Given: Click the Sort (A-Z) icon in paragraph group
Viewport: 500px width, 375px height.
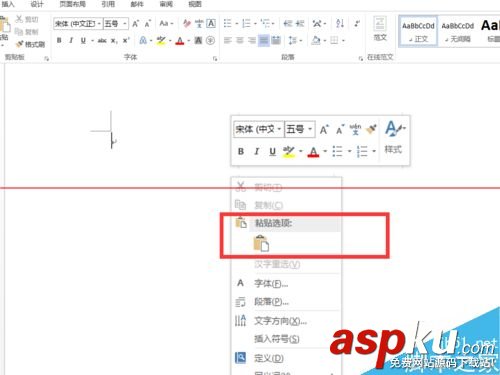Looking at the screenshot, I should 340,23.
